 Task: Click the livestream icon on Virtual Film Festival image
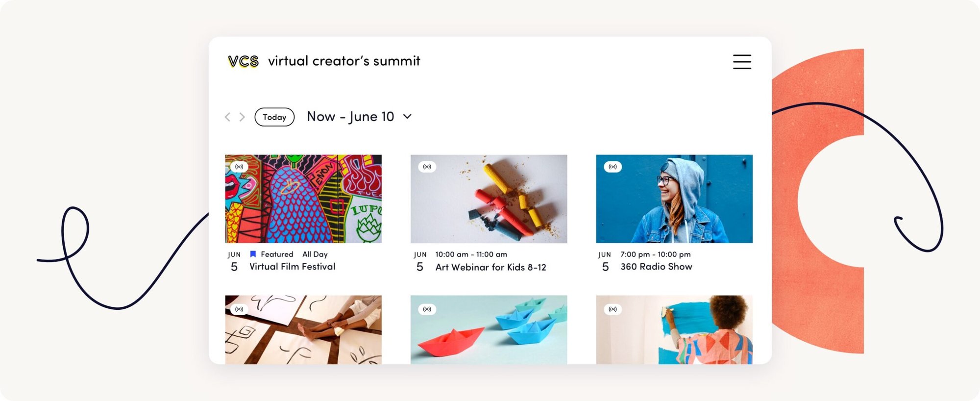pos(240,166)
